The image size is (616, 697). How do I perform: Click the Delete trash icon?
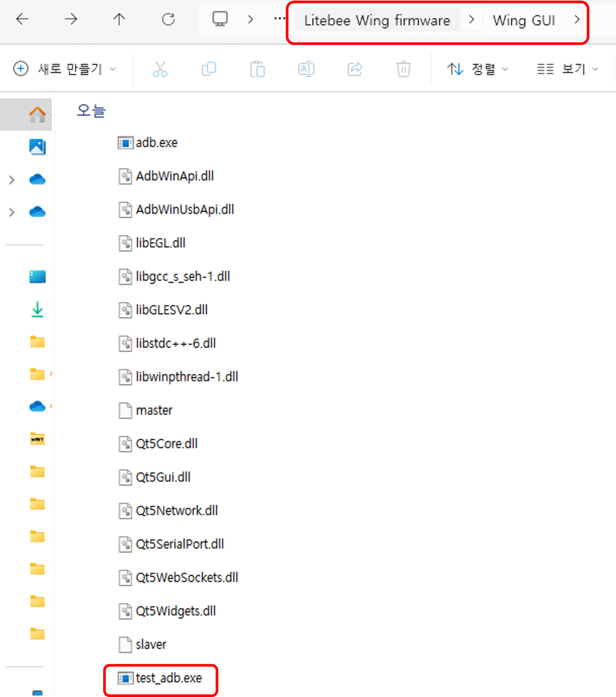(x=403, y=69)
